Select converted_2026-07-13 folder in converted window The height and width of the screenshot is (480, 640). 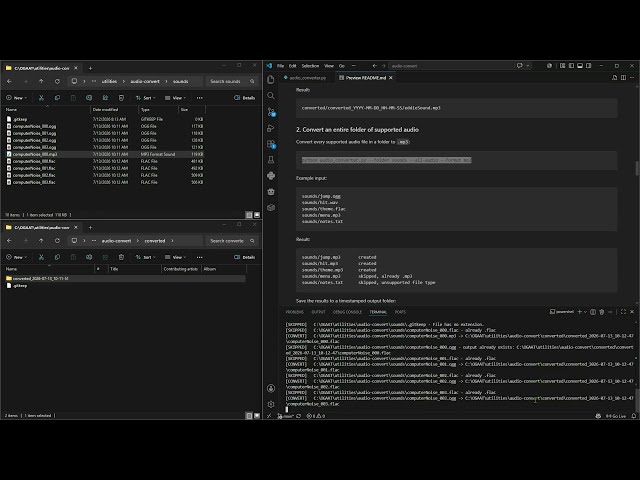(125, 278)
